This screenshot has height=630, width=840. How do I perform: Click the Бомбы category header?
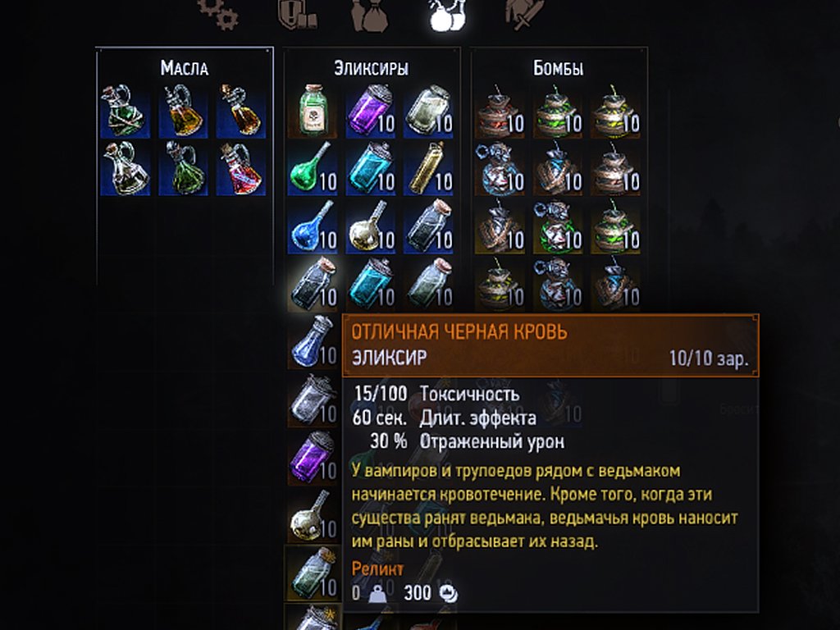coord(558,68)
